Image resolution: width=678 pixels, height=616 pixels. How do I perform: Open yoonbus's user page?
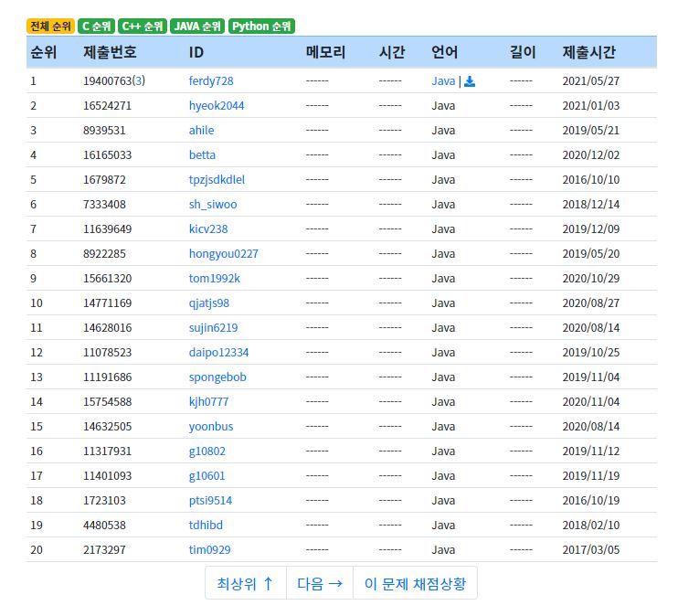(210, 426)
